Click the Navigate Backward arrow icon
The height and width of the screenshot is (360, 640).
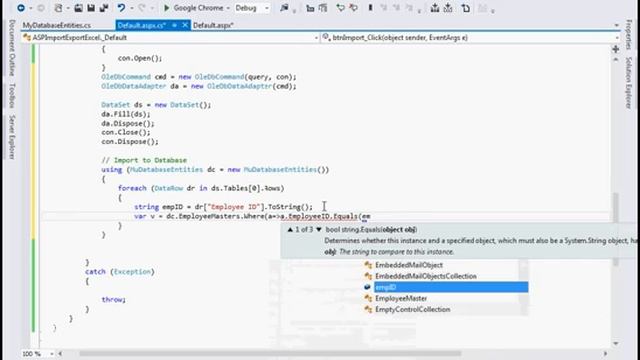(x=20, y=8)
